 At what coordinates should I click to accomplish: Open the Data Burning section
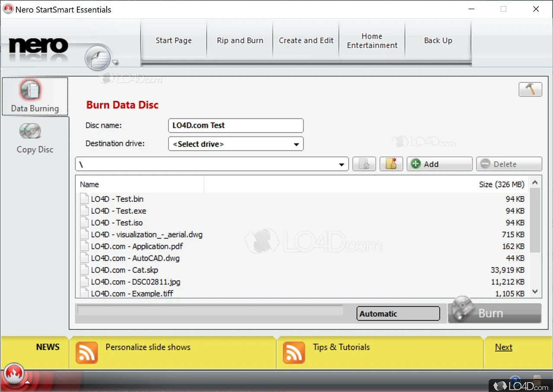pos(35,96)
